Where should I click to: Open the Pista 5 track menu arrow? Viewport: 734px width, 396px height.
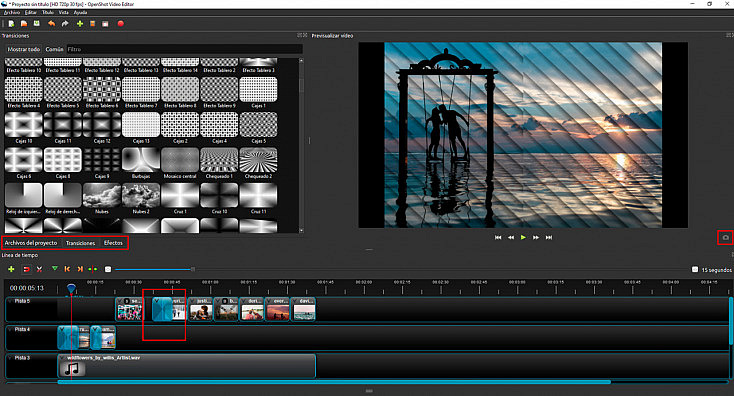10,301
